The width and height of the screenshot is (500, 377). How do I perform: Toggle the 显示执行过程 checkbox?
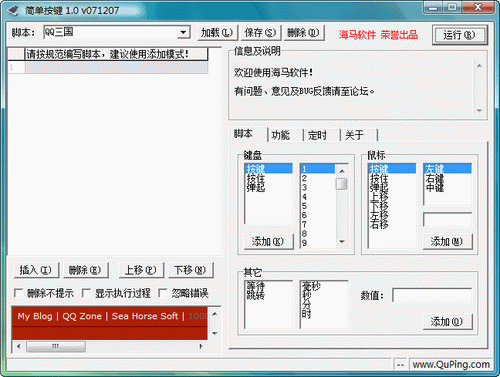pos(86,293)
